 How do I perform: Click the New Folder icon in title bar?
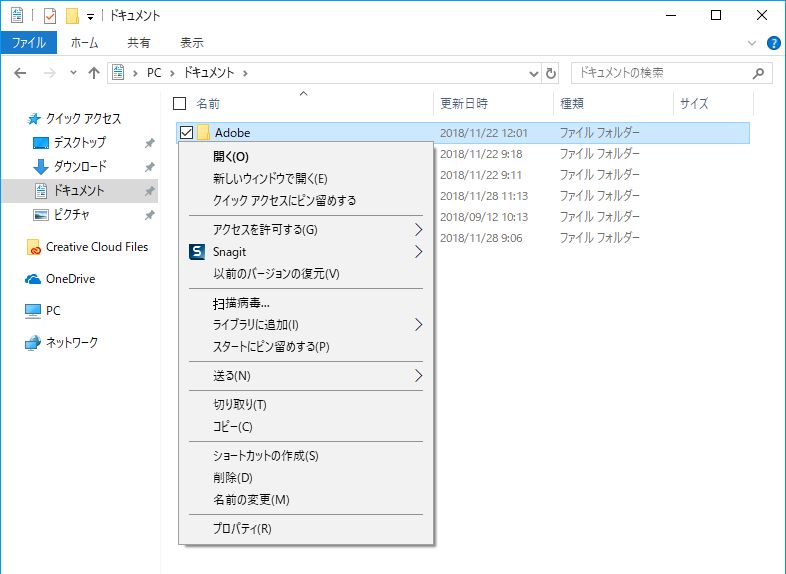coord(73,16)
